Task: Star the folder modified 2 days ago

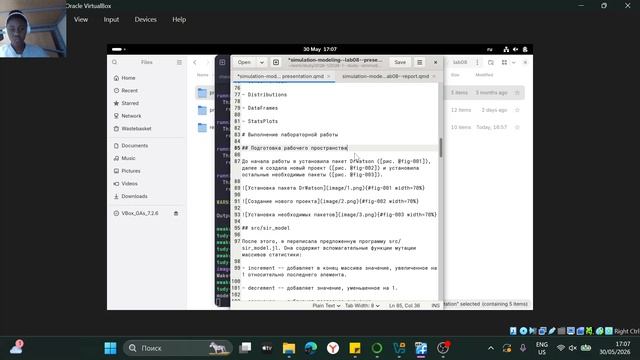Action: pyautogui.click(x=517, y=110)
